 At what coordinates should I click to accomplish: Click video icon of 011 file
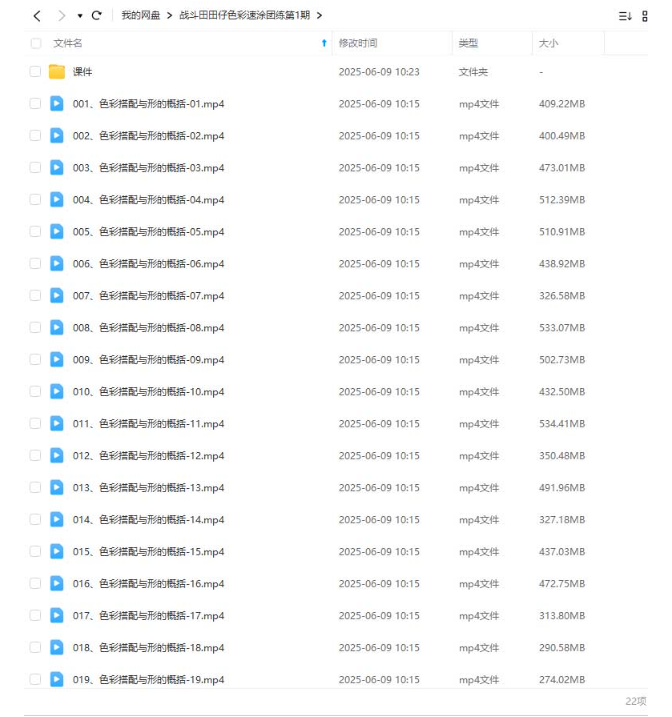pyautogui.click(x=57, y=423)
